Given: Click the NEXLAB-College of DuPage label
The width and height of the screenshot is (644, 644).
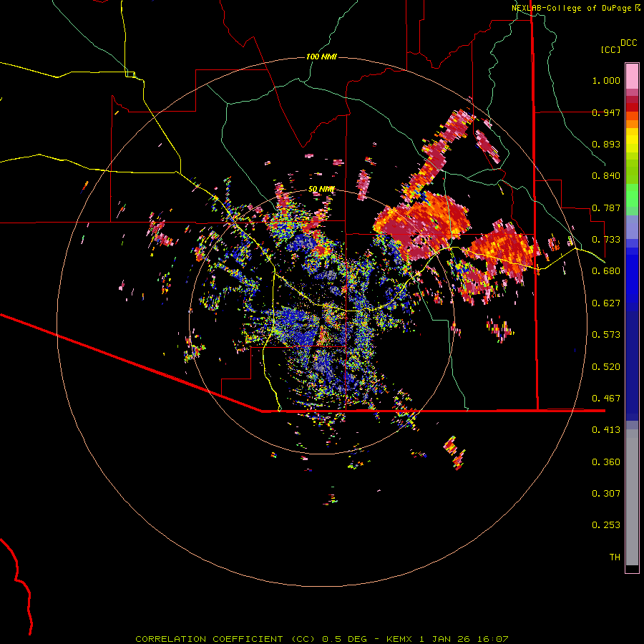Looking at the screenshot, I should [x=571, y=8].
